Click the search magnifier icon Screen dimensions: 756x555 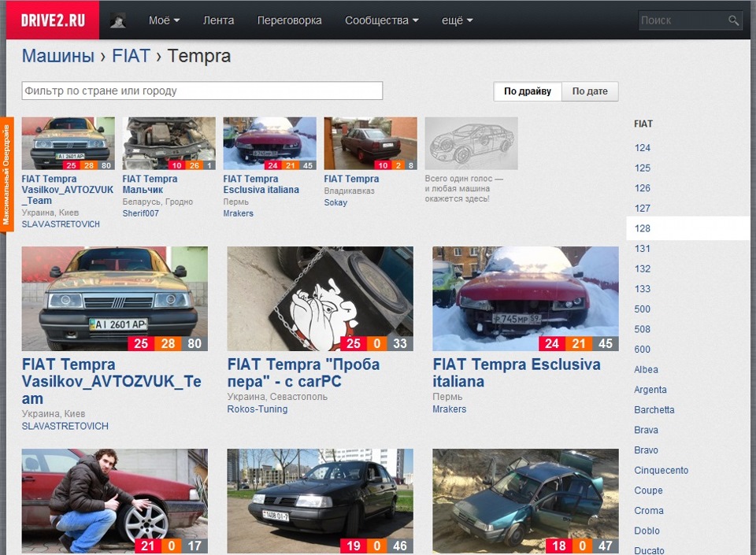point(733,20)
